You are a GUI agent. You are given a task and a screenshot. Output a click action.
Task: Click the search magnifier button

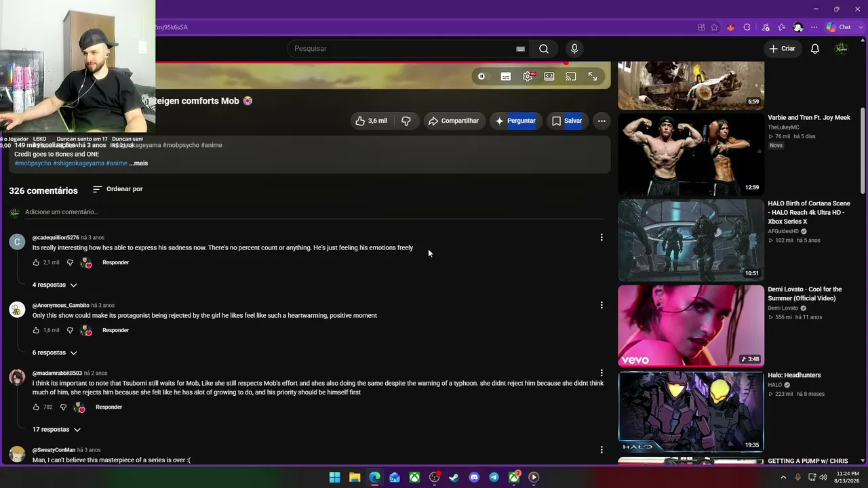click(x=544, y=49)
